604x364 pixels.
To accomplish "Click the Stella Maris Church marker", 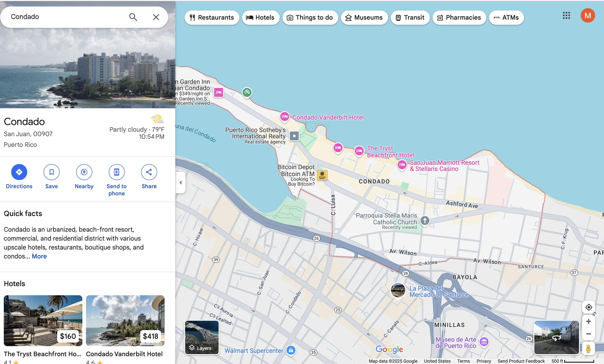I will coord(425,221).
